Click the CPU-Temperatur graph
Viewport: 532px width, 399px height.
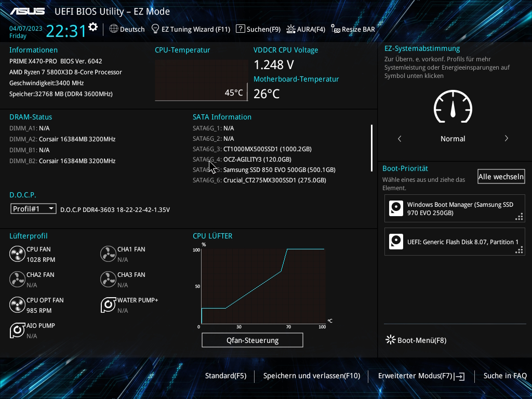tap(201, 81)
